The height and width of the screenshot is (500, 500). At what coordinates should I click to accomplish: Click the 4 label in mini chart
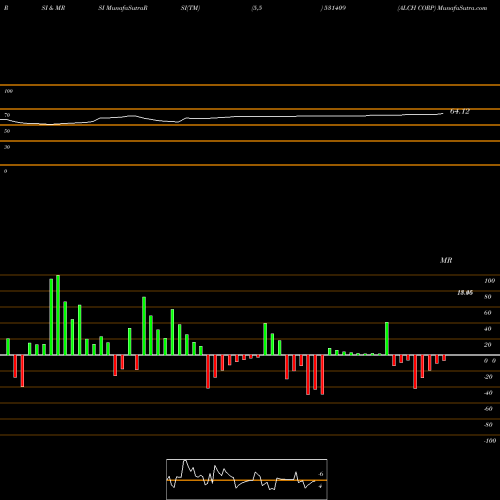click(x=320, y=486)
